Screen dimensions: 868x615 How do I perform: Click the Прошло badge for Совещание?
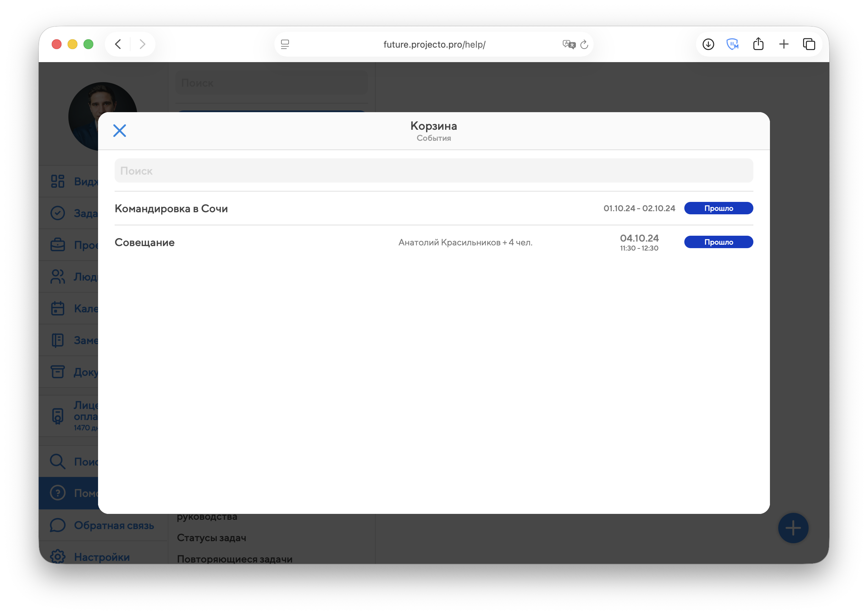pyautogui.click(x=718, y=242)
